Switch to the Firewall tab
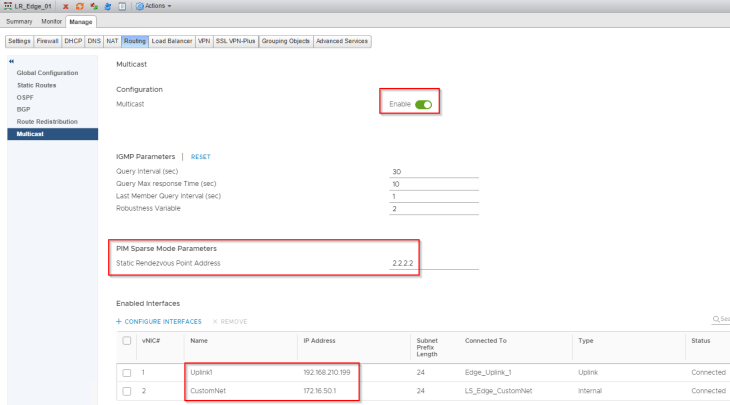This screenshot has width=730, height=405. [x=49, y=41]
